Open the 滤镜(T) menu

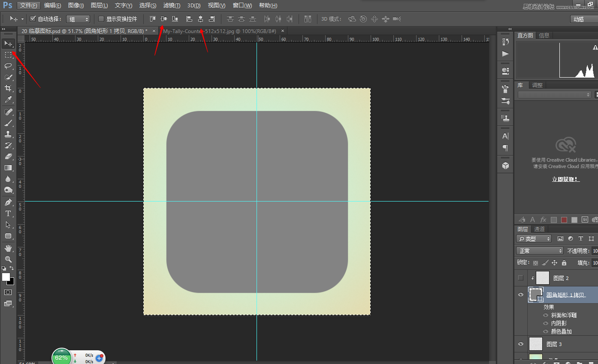[172, 6]
